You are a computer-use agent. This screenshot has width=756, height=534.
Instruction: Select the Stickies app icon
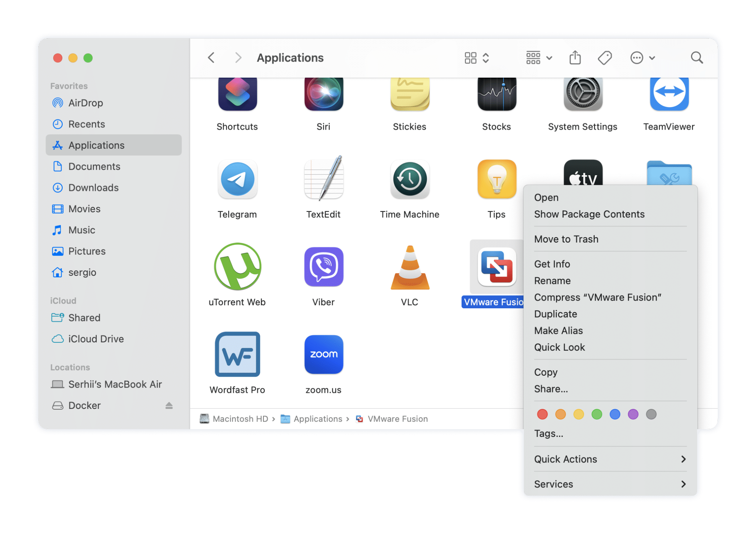coord(409,93)
